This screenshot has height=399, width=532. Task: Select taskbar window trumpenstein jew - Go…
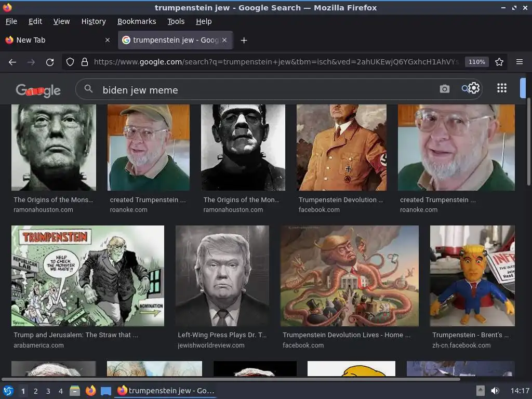coord(166,391)
